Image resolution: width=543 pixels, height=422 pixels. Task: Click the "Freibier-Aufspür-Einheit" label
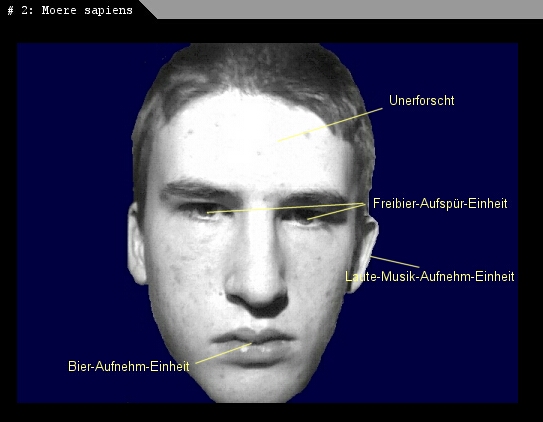pos(440,203)
